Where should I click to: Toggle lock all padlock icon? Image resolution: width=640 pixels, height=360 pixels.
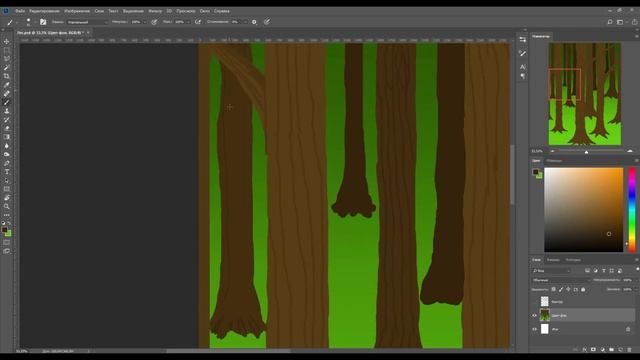583,289
